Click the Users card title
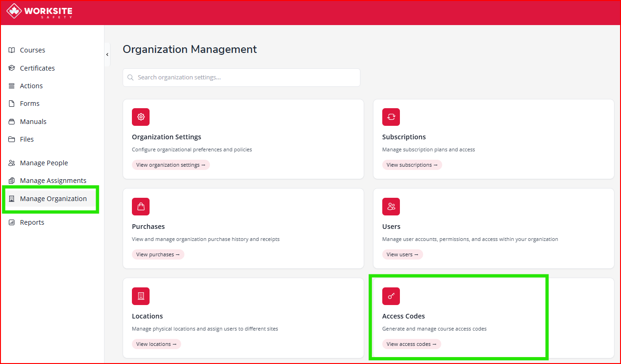Image resolution: width=621 pixels, height=364 pixels. point(391,227)
